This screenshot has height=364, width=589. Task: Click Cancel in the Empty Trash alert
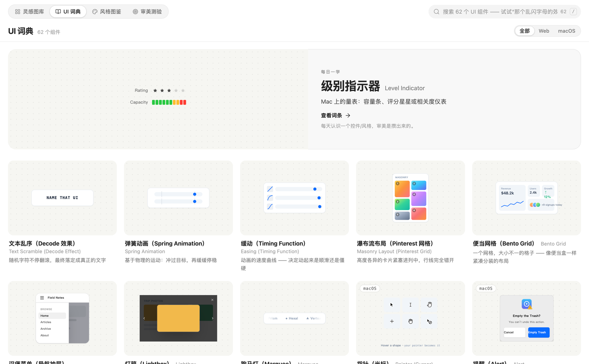(514, 332)
